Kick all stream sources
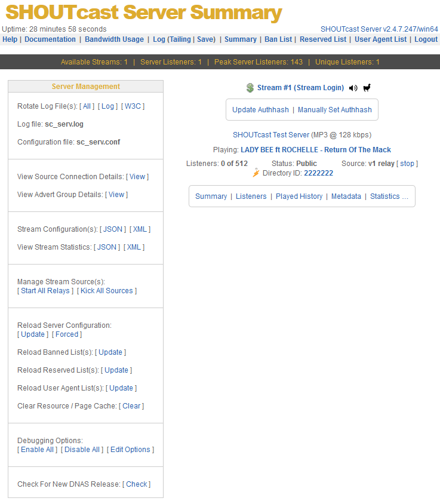This screenshot has height=504, width=440. pos(107,291)
